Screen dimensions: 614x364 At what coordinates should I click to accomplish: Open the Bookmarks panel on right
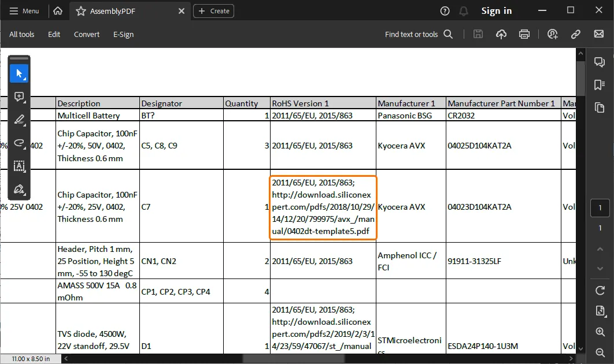[x=600, y=85]
